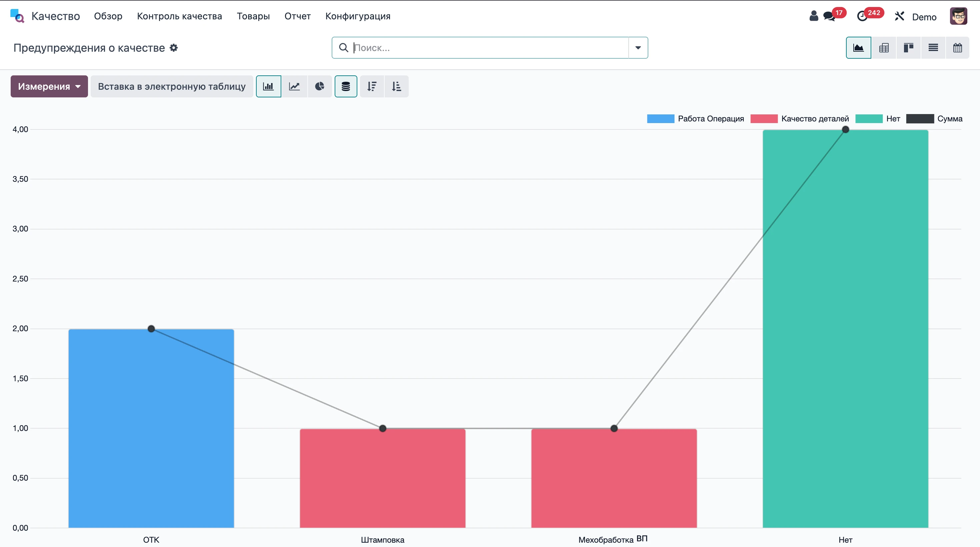Select line chart mode
Viewport: 980px width, 547px height.
click(294, 86)
